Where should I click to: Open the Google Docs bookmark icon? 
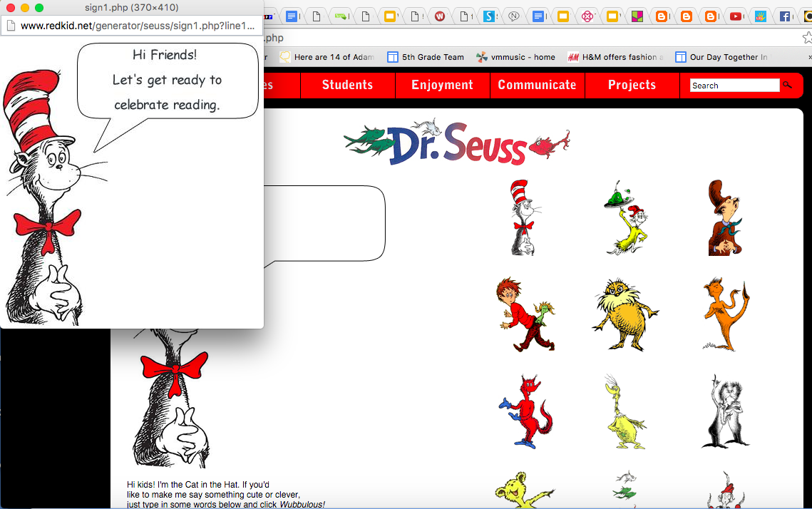(292, 16)
